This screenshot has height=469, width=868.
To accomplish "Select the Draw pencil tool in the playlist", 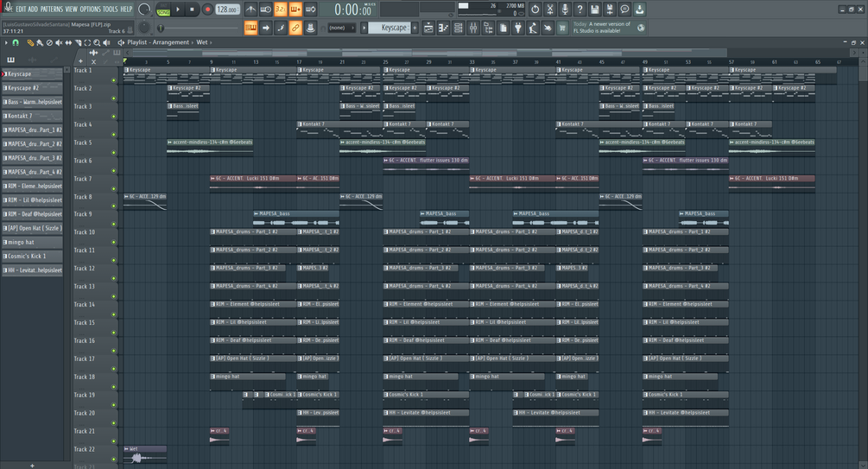I will (x=30, y=42).
